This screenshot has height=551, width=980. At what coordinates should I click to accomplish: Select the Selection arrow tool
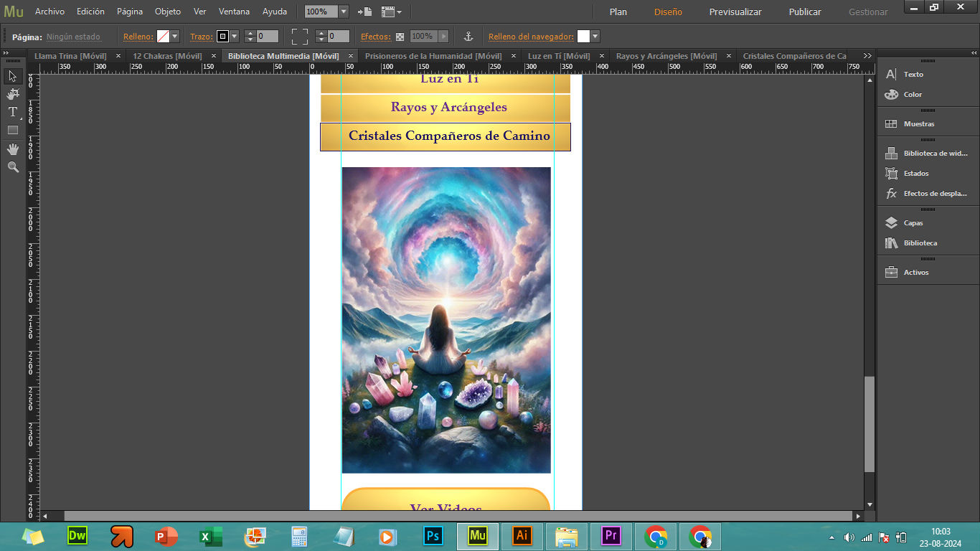13,76
